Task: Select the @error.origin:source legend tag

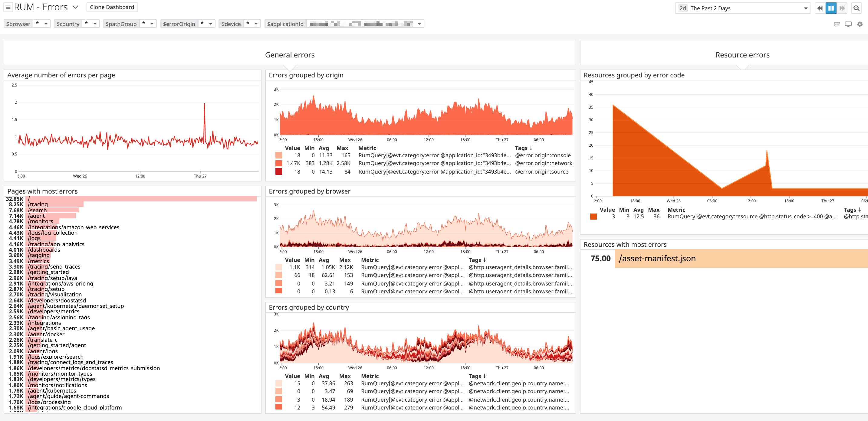Action: tap(541, 172)
